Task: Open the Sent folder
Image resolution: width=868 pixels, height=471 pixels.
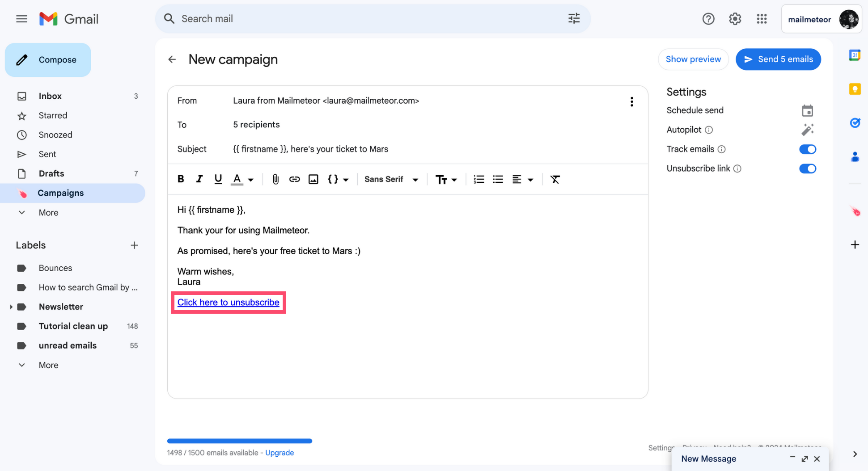Action: click(x=72, y=154)
